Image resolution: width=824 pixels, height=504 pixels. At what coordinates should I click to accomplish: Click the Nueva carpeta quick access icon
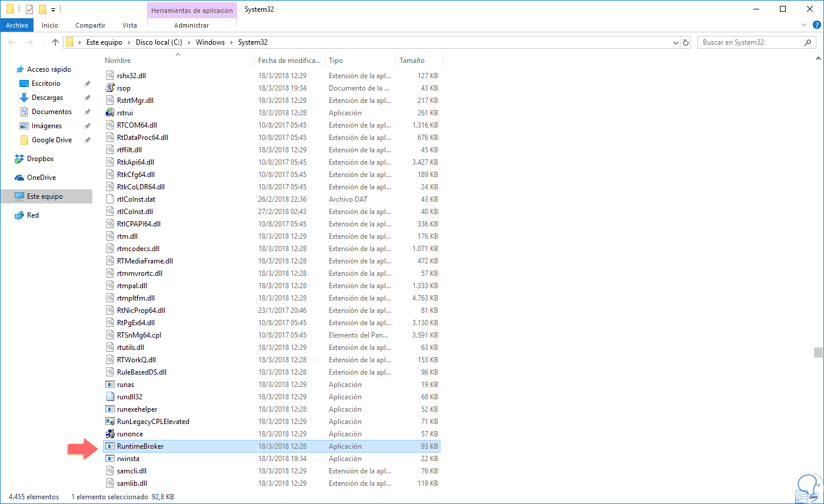point(42,9)
